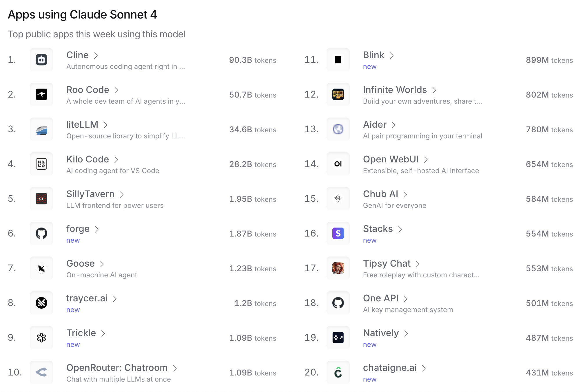
Task: Click the One API GitHub icon
Action: (338, 303)
